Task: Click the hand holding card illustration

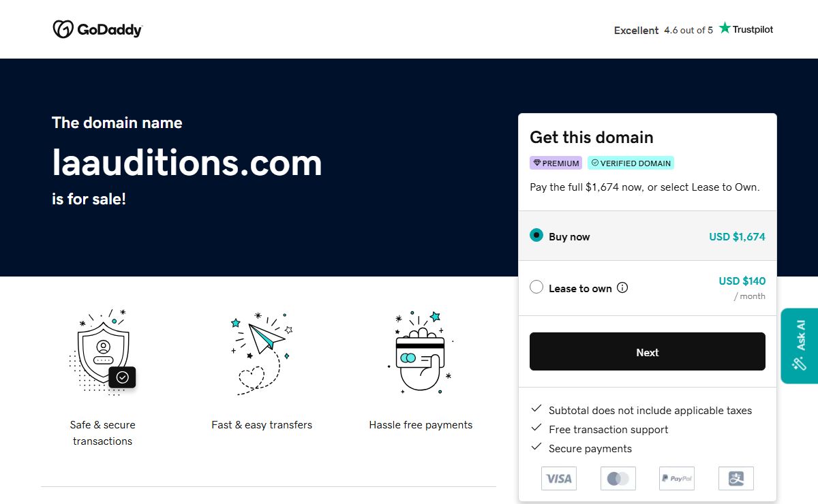Action: click(421, 352)
